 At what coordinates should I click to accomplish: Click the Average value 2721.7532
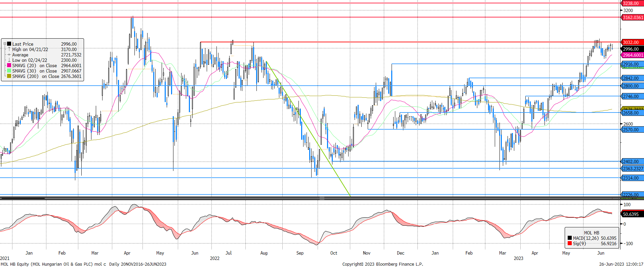71,55
